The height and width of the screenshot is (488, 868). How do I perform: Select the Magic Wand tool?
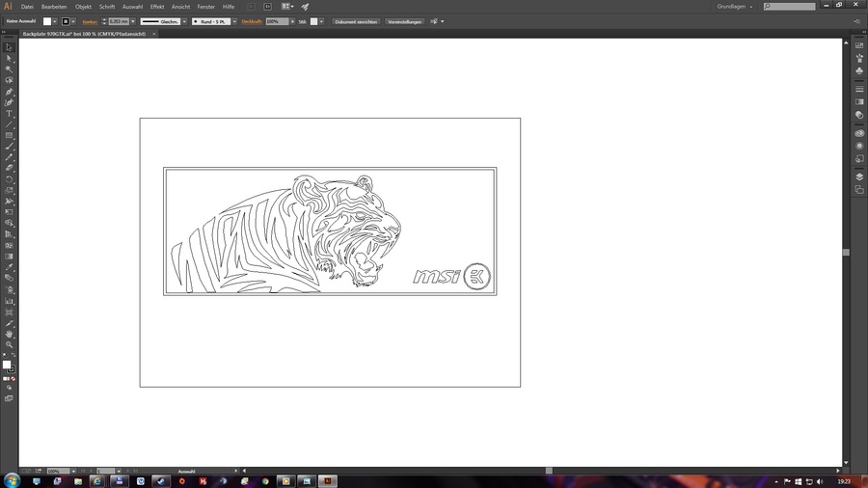[9, 69]
